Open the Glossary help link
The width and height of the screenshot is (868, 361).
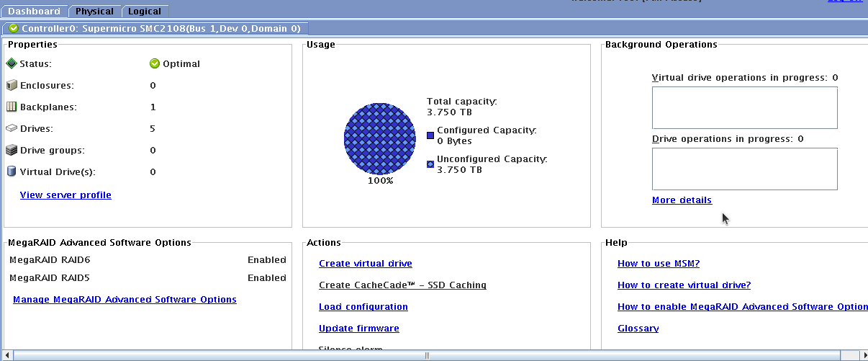coord(638,328)
